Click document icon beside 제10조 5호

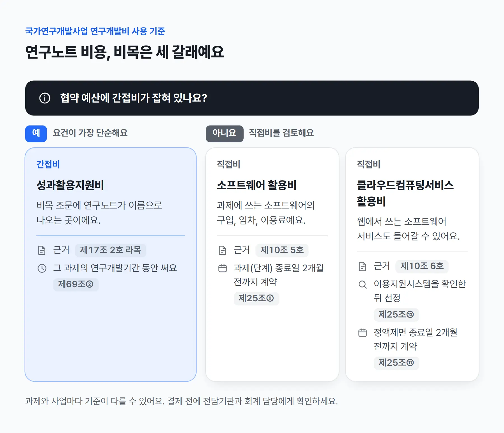click(x=222, y=250)
